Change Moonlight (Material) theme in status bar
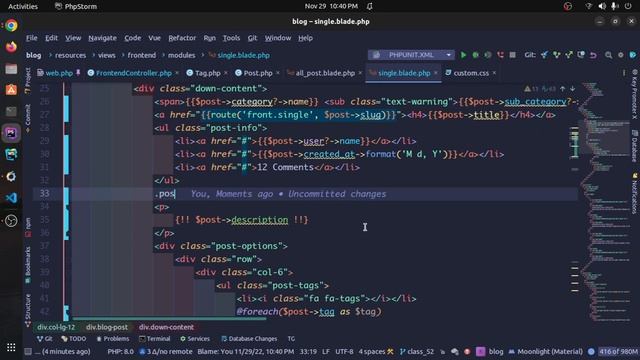This screenshot has height=360, width=640. [546, 351]
